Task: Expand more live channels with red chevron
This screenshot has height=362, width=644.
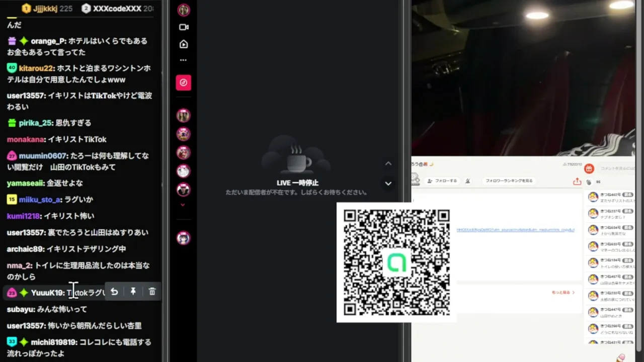Action: pyautogui.click(x=183, y=205)
